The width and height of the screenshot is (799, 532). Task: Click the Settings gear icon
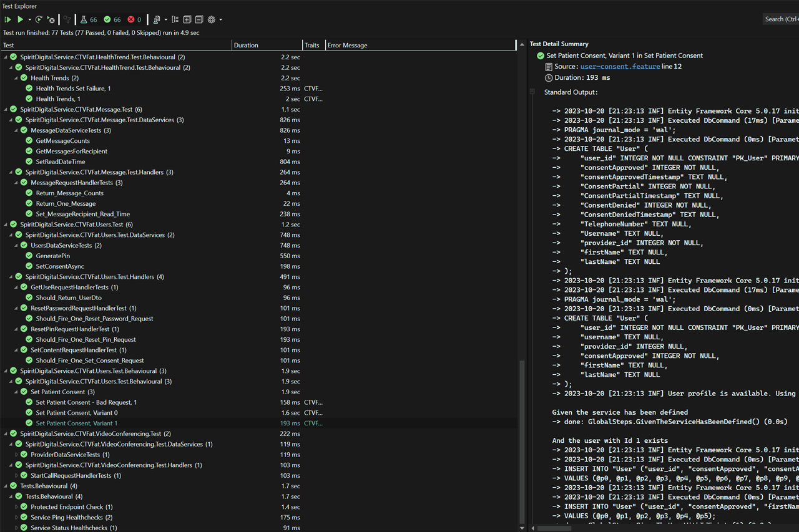coord(212,19)
